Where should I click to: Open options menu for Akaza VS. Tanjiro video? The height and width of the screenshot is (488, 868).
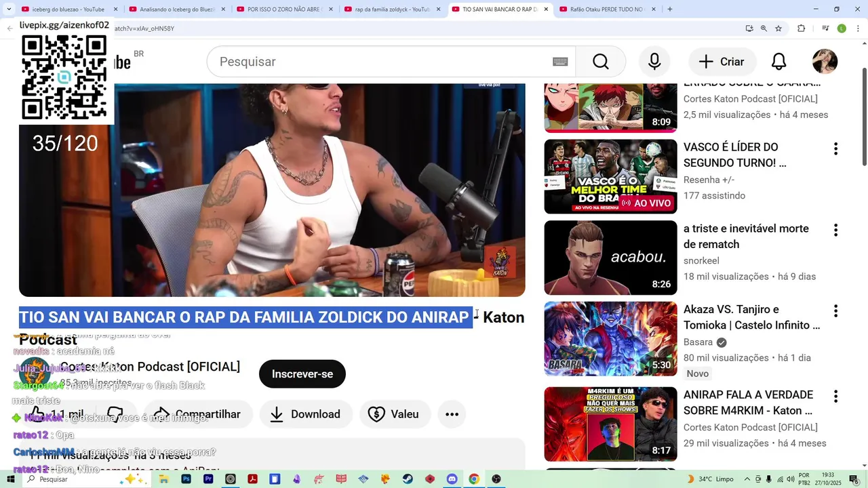point(835,311)
